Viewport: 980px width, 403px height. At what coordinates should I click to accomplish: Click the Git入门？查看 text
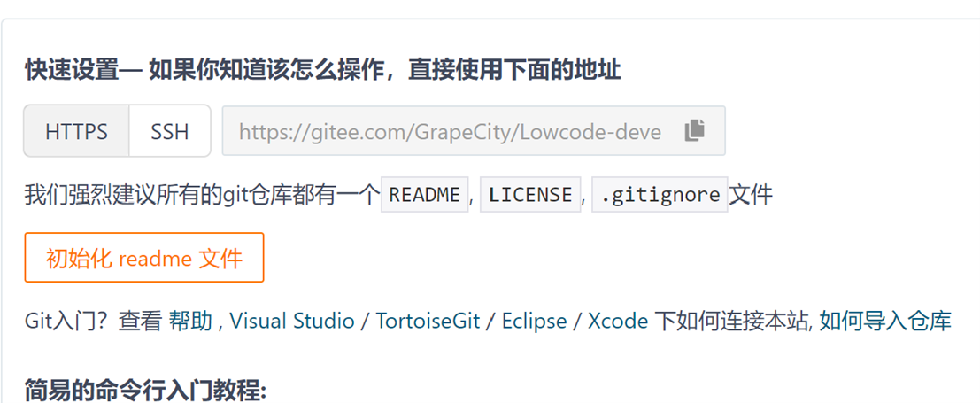pyautogui.click(x=95, y=321)
